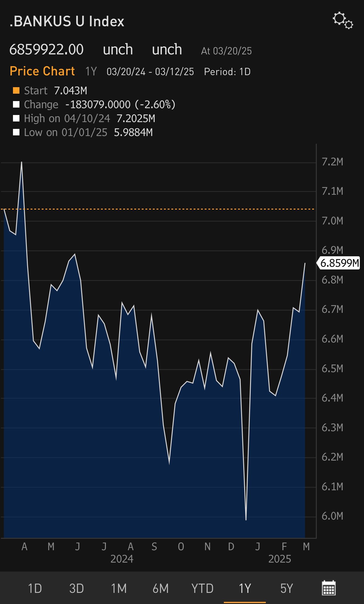The width and height of the screenshot is (364, 604).
Task: Switch to the 6M range tab
Action: 161,588
